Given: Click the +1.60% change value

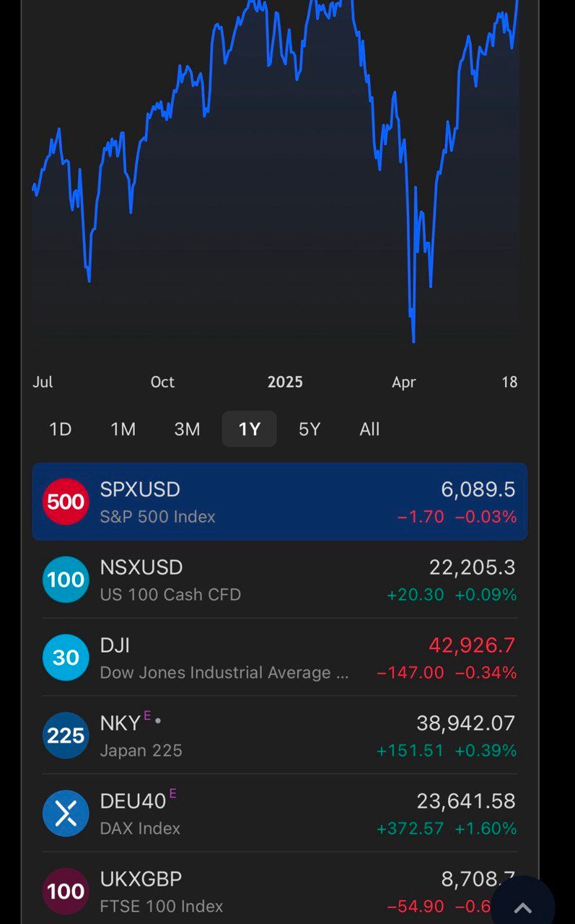Looking at the screenshot, I should pos(486,829).
